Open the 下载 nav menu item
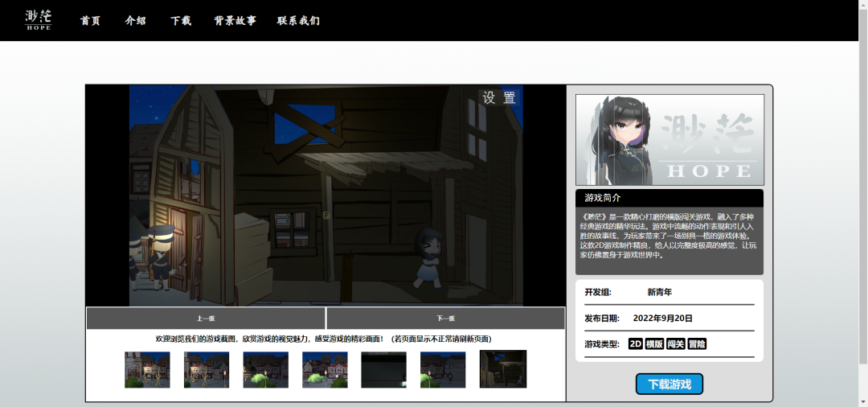Viewport: 868px width, 407px height. click(x=181, y=21)
